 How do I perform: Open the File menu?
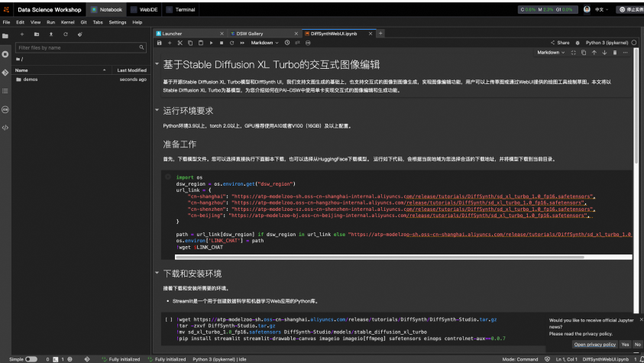point(6,22)
